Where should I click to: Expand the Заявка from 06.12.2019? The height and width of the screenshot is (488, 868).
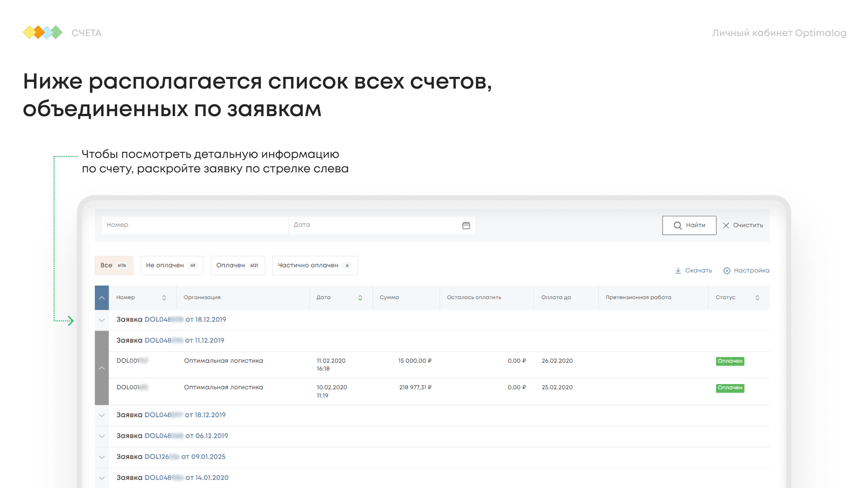click(x=102, y=436)
